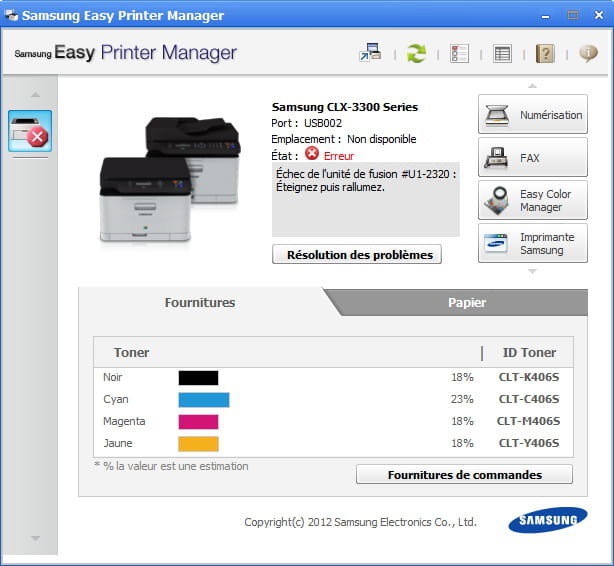Maximize the Easy Printer Manager window
This screenshot has height=566, width=614.
point(572,15)
